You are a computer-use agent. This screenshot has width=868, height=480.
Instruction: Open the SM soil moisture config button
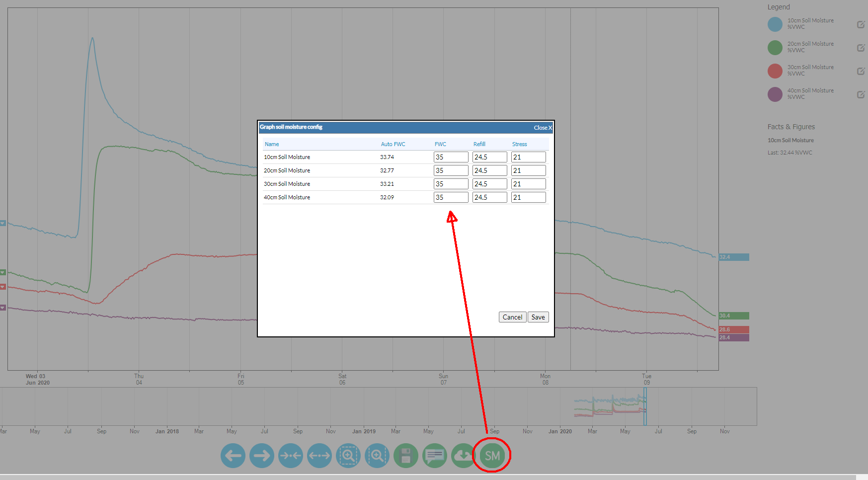coord(492,456)
